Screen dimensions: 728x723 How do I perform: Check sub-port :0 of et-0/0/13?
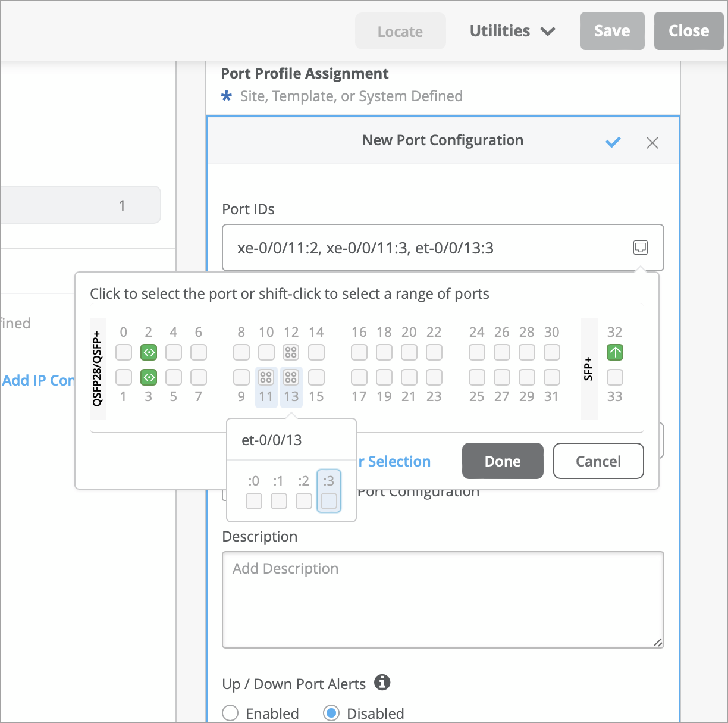254,501
